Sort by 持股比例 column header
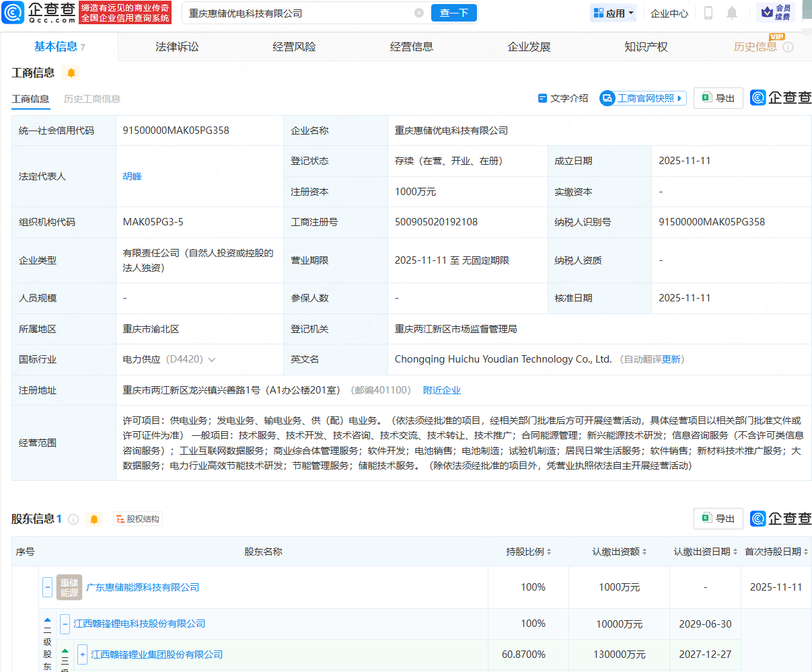Viewport: 812px width, 672px height. click(529, 552)
